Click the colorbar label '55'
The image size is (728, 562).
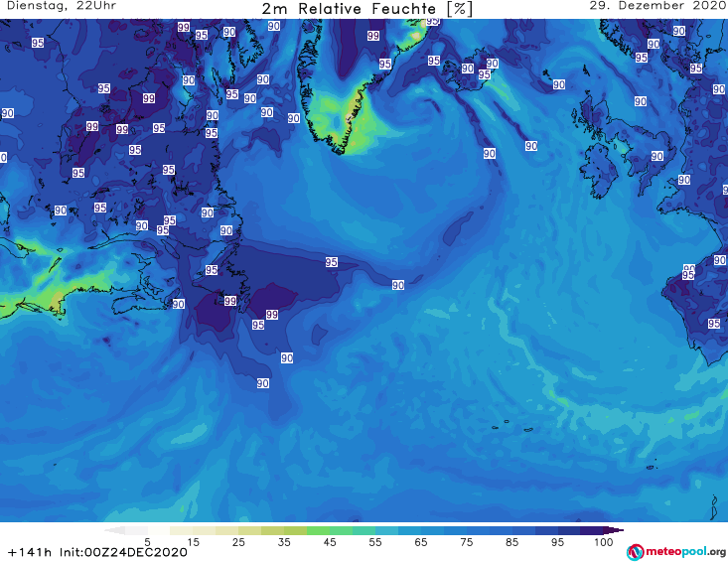click(375, 542)
